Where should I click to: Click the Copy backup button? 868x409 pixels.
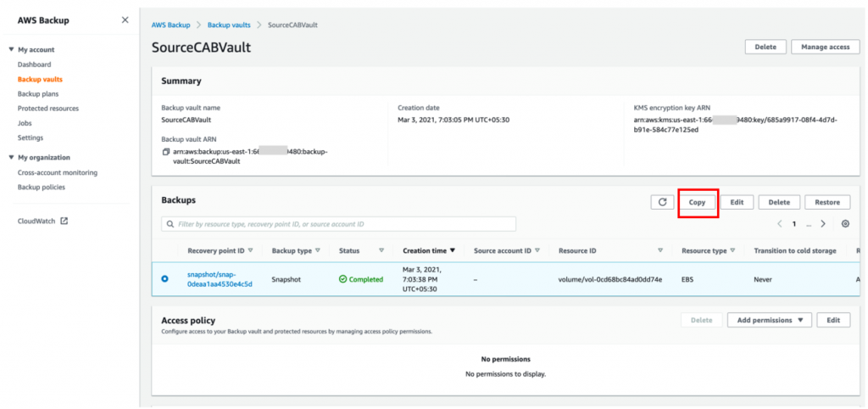697,202
